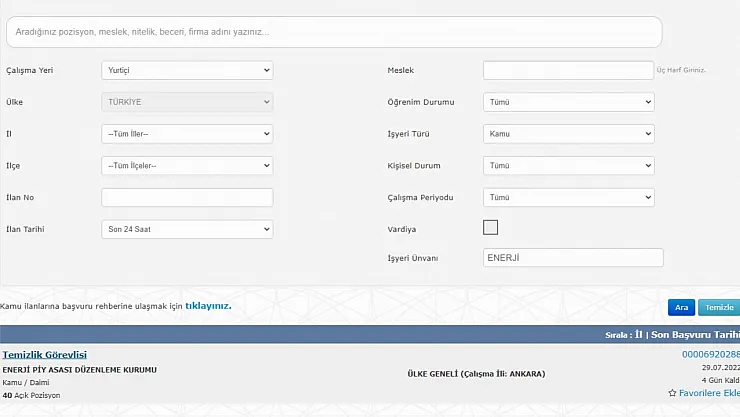Open the Çalışma Periyodu dropdown
This screenshot has width=740, height=417.
[568, 198]
